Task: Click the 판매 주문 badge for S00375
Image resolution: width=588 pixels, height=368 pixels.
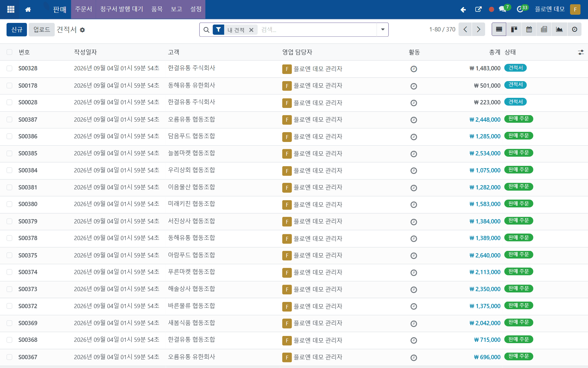Action: point(519,254)
